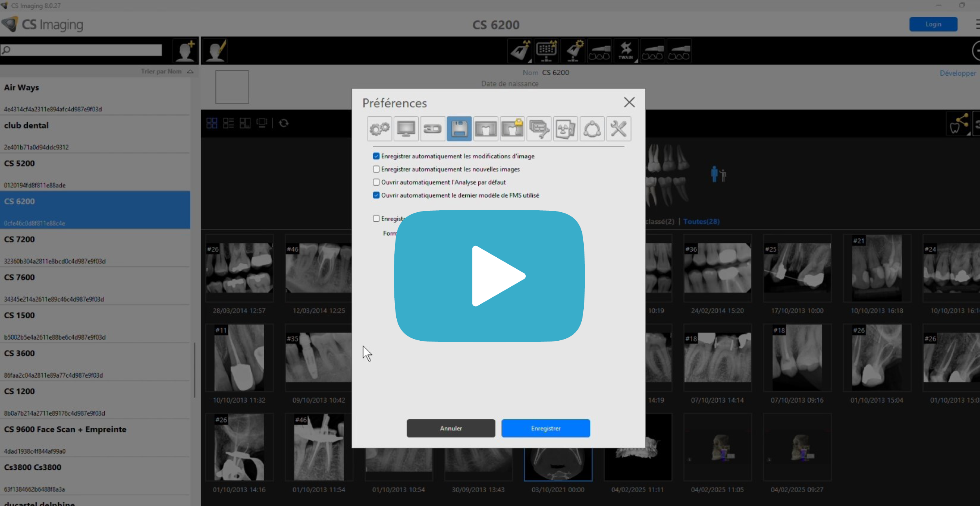
Task: Open the stacked windows with wrench preferences icon
Action: 539,128
